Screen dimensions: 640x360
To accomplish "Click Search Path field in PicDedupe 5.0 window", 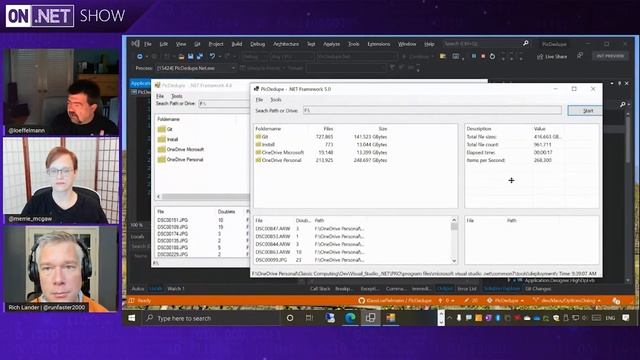I will point(432,110).
